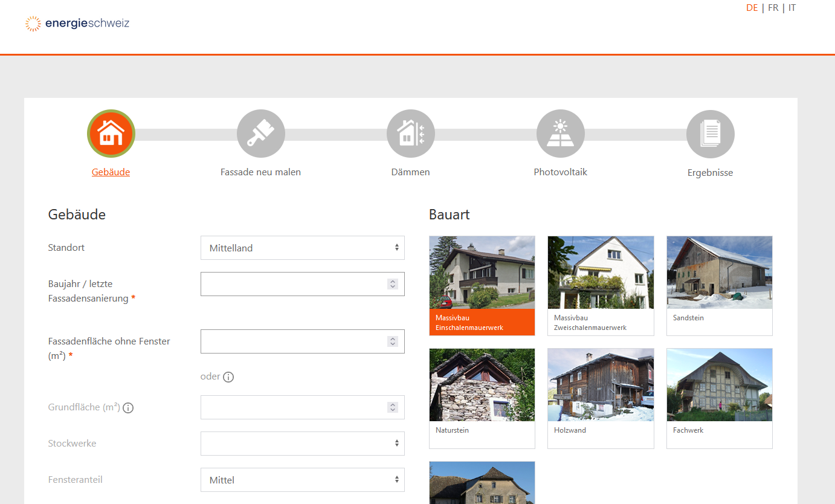Select the partially visible bottom building photo
Image resolution: width=835 pixels, height=504 pixels.
tap(482, 483)
